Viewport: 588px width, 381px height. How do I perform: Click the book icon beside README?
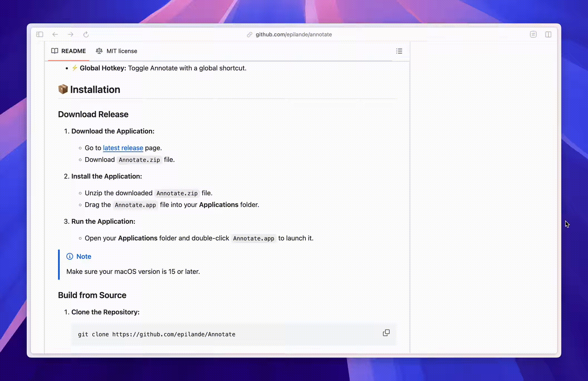[55, 51]
